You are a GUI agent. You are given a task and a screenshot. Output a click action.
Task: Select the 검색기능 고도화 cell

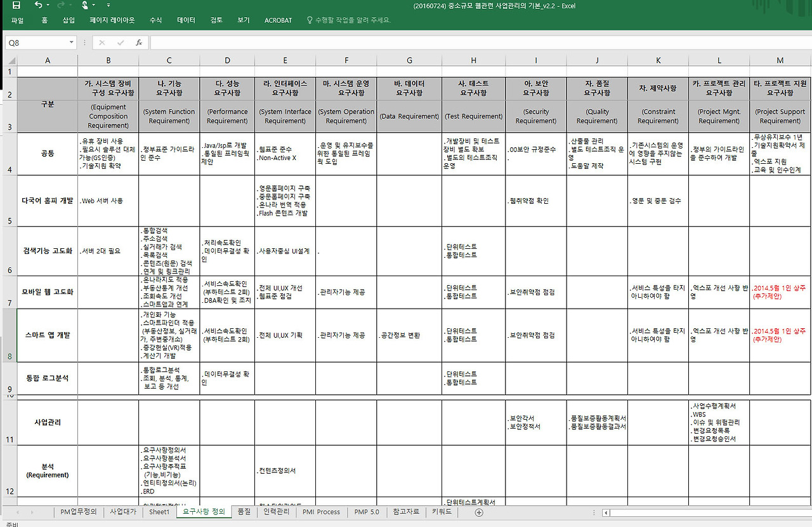[48, 251]
